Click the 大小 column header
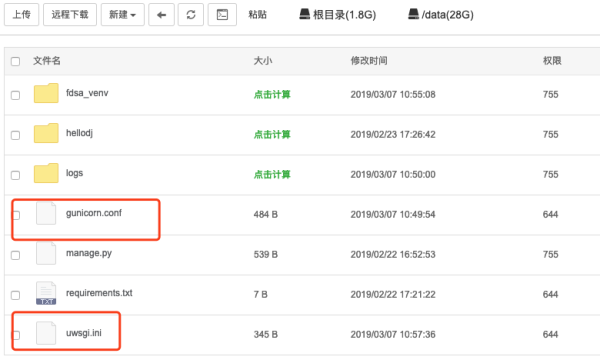Viewport: 600px width, 360px height. coord(263,61)
